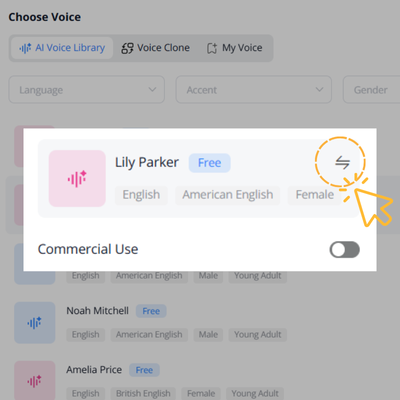Image resolution: width=400 pixels, height=400 pixels.
Task: Open the Gender filter dropdown
Action: 371,90
